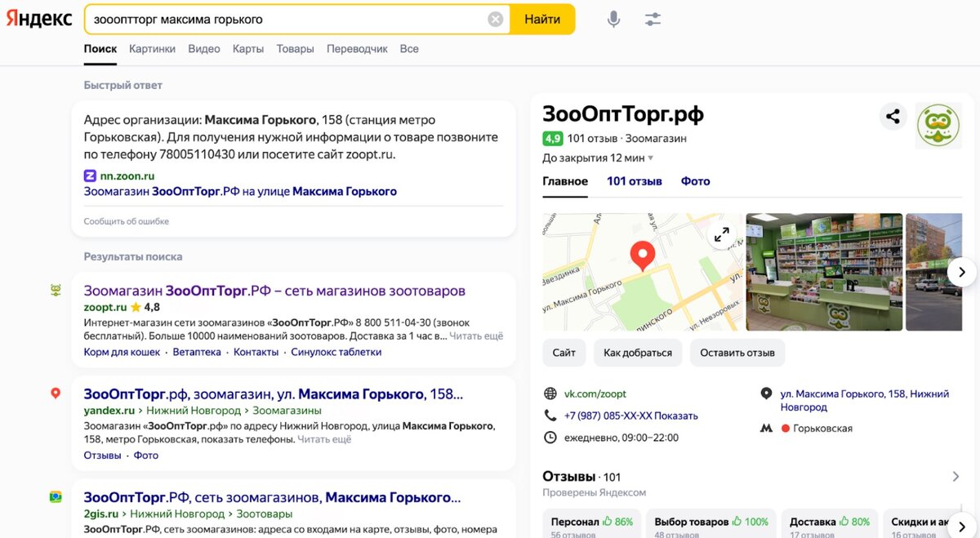The width and height of the screenshot is (980, 538).
Task: Open the 'зоомагазин, ул. Максима Горького, 158' result
Action: (274, 394)
